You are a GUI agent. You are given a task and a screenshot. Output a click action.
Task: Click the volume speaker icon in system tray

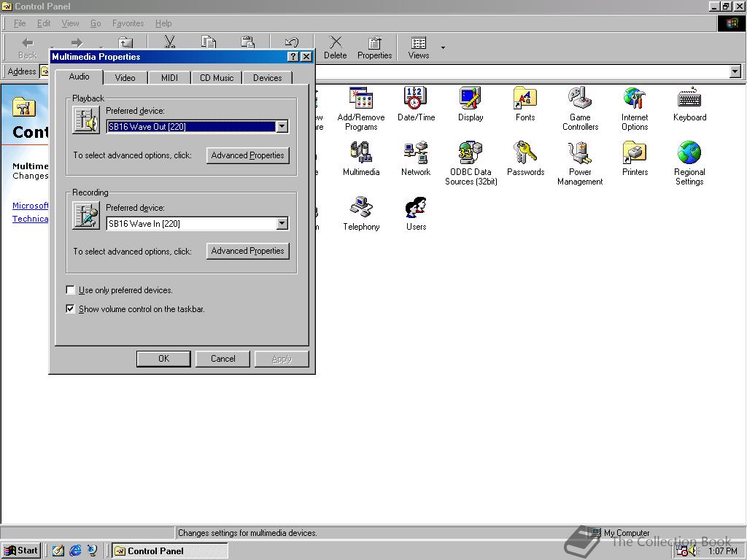tap(693, 551)
